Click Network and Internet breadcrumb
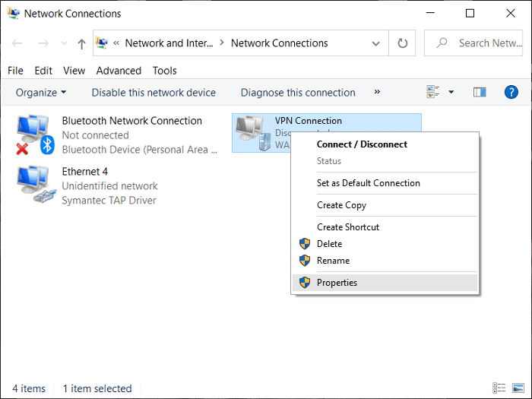 [169, 43]
